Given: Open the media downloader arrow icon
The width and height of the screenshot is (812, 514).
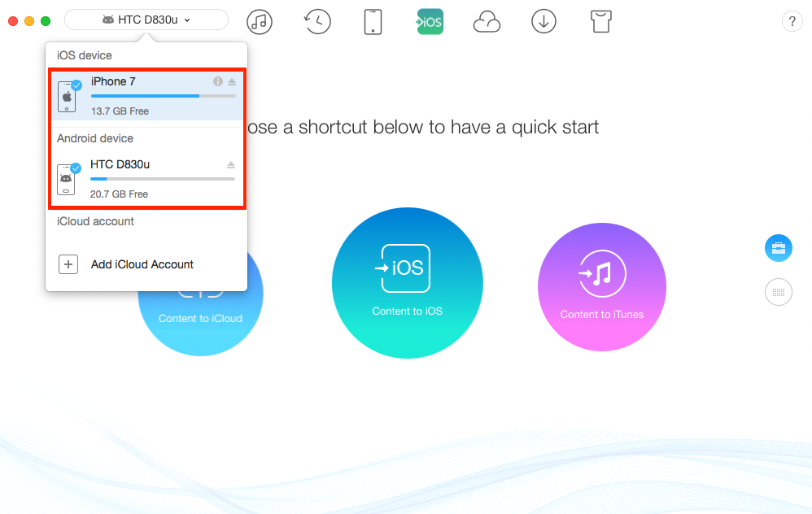Looking at the screenshot, I should [544, 22].
